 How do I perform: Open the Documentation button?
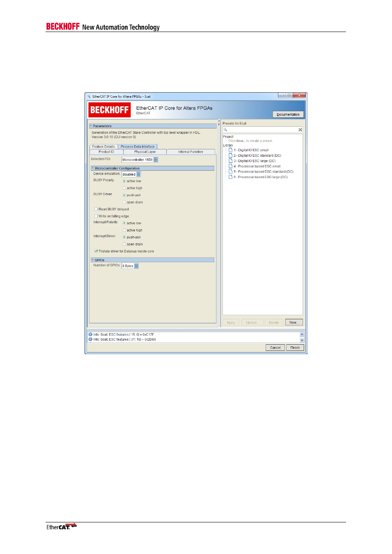pos(288,114)
